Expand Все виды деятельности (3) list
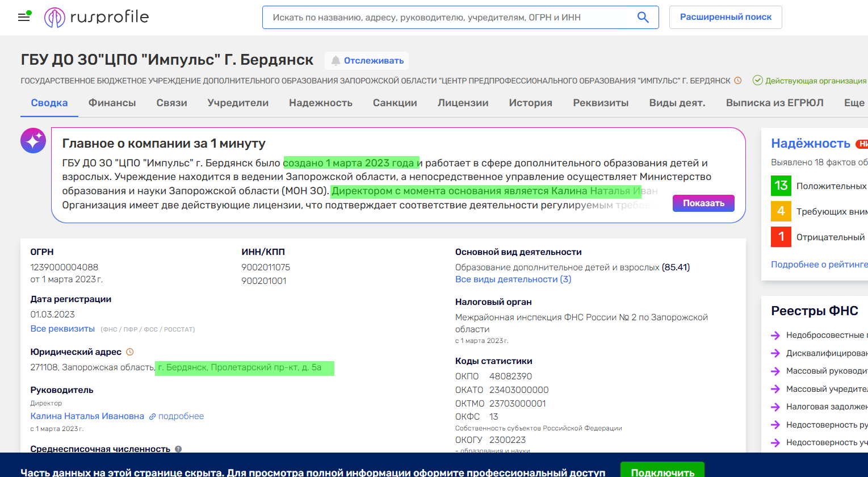Viewport: 868px width, 477px height. 513,279
